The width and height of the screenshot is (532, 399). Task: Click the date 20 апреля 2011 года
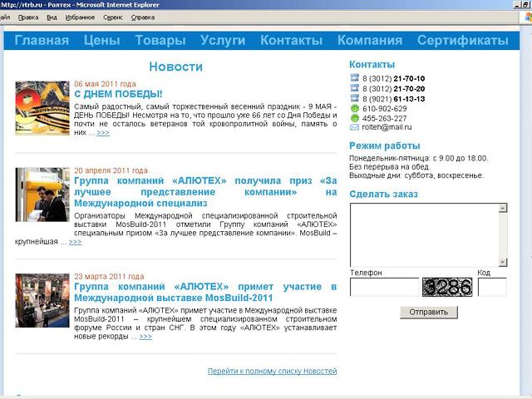(111, 170)
